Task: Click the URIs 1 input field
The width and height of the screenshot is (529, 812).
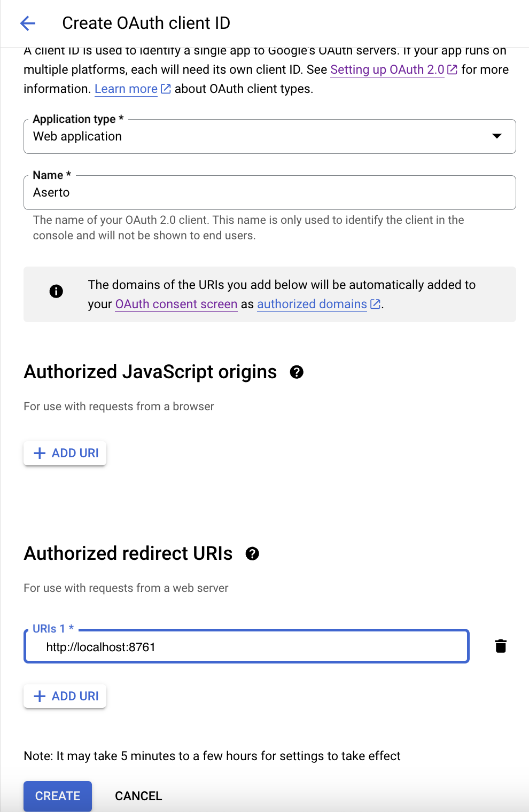Action: [247, 647]
